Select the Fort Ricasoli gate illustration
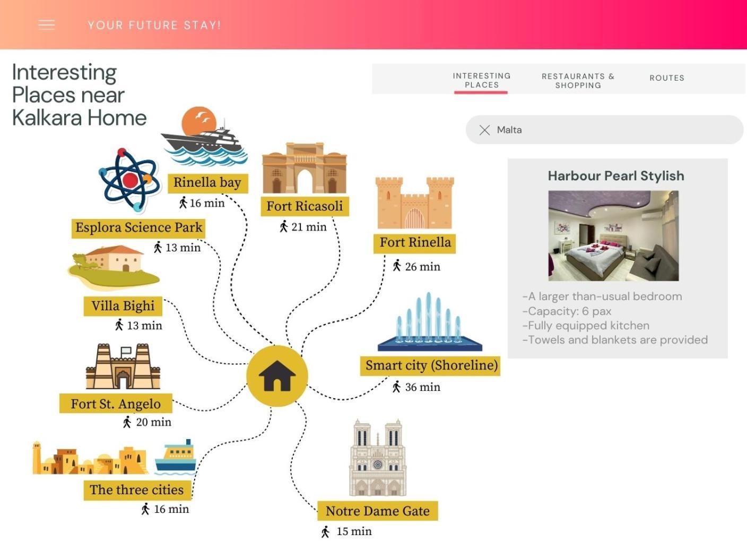The width and height of the screenshot is (747, 560). 305,168
